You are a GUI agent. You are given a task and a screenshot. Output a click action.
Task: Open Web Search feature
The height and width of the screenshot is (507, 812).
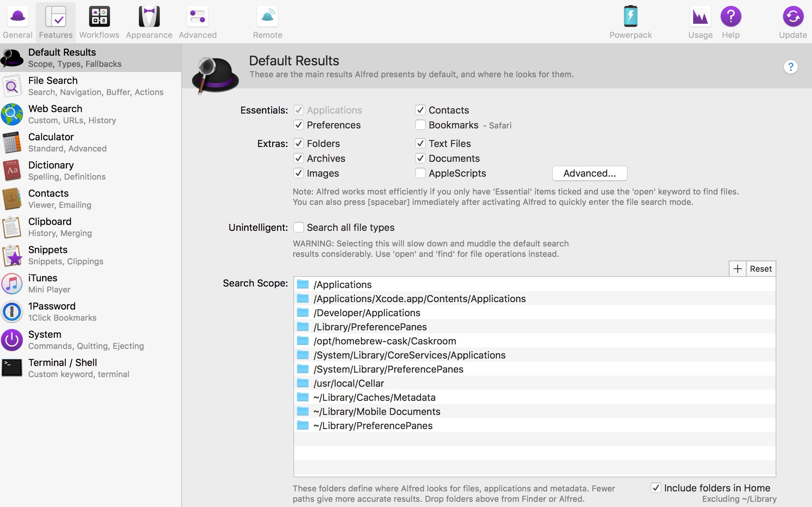tap(91, 114)
